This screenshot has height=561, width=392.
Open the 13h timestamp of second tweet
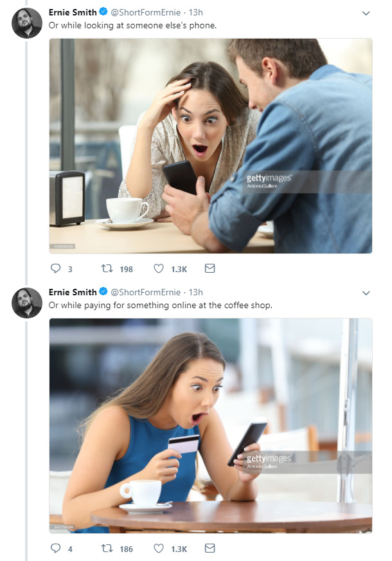coord(195,292)
